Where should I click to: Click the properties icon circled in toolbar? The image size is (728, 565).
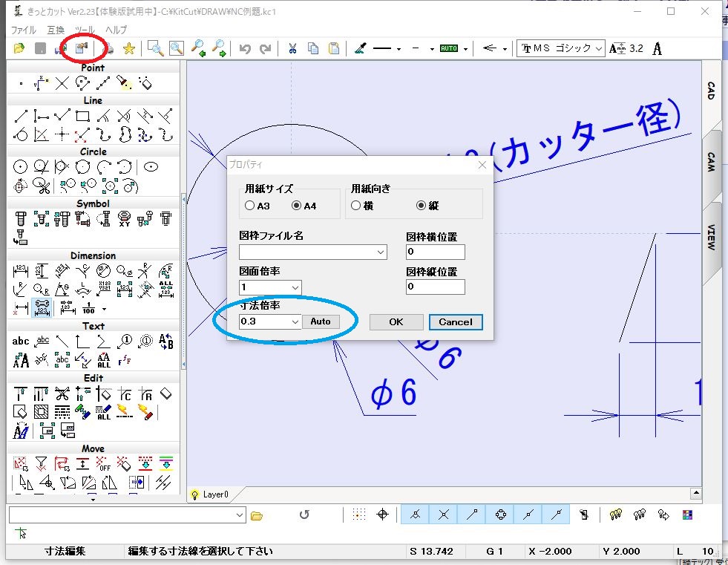[x=82, y=48]
